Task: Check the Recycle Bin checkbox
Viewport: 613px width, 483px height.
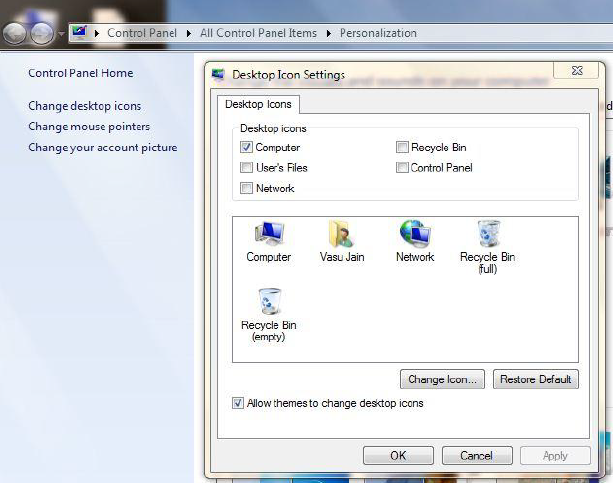Action: point(402,147)
